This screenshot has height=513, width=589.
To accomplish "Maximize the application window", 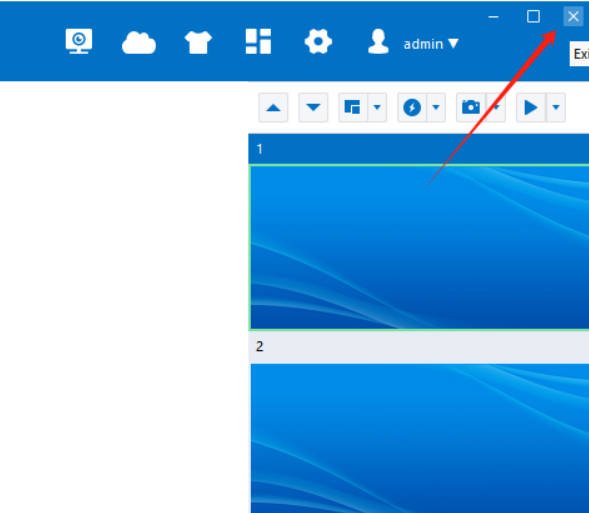I will [x=533, y=17].
